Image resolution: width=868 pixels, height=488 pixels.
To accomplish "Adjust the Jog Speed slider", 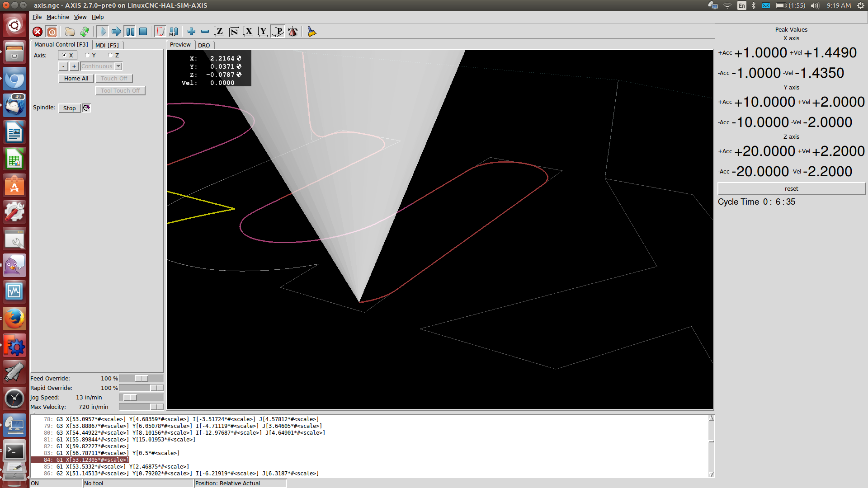I will coord(141,398).
